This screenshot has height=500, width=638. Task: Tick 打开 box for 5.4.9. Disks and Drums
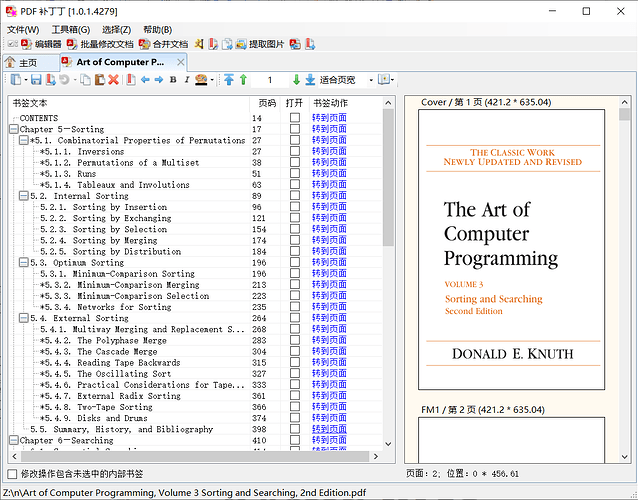coord(295,418)
